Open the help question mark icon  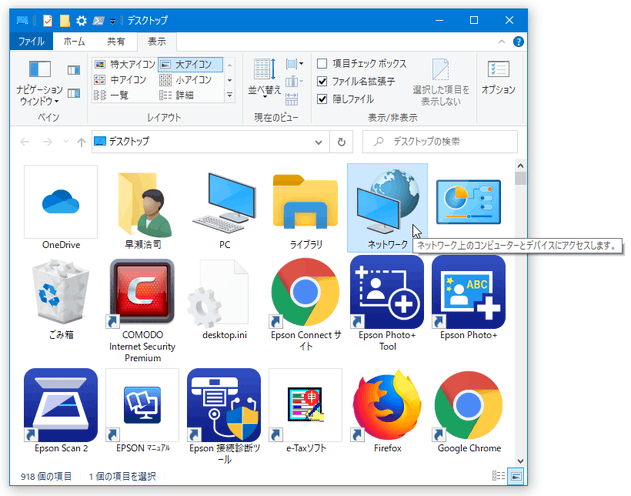pos(518,41)
